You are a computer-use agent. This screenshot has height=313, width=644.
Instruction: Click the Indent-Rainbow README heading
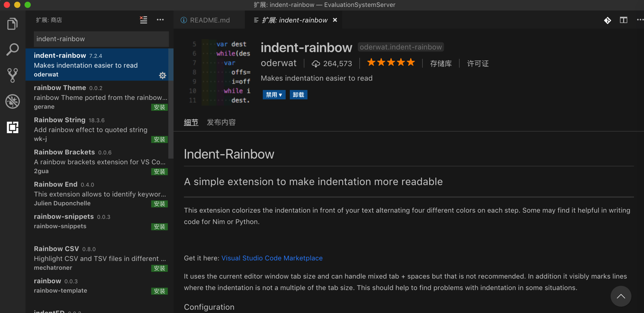tap(229, 154)
